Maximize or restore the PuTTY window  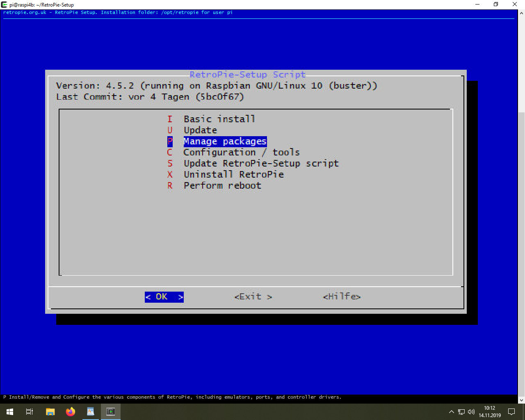[x=496, y=5]
